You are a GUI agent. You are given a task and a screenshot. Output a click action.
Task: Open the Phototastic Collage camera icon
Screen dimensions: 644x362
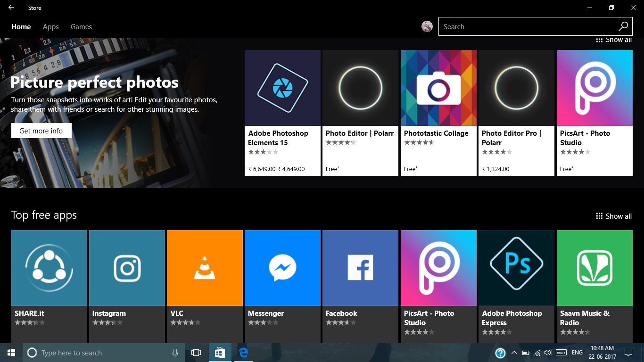(x=438, y=88)
